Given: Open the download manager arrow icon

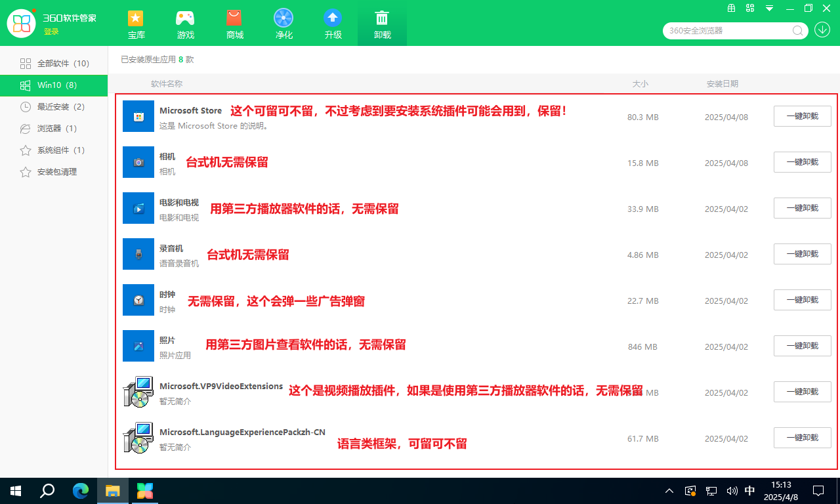Looking at the screenshot, I should tap(822, 30).
